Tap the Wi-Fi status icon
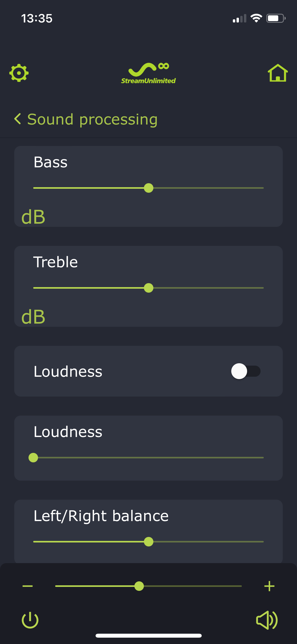The height and width of the screenshot is (644, 297). pyautogui.click(x=256, y=18)
